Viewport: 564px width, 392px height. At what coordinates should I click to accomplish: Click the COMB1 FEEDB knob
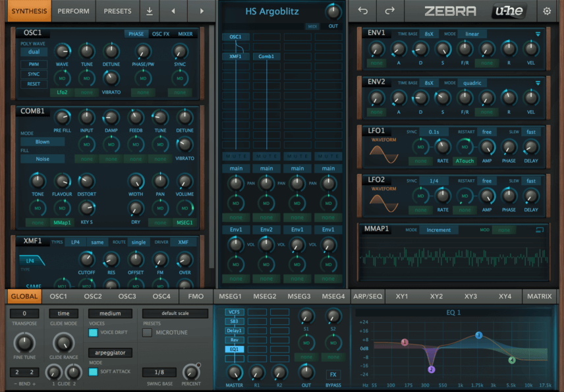(x=136, y=117)
